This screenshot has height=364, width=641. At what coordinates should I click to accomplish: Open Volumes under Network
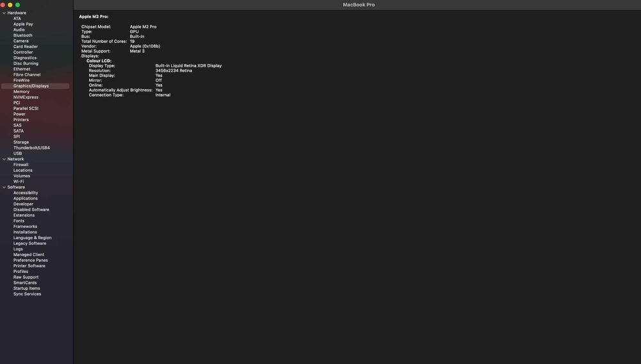(x=22, y=176)
